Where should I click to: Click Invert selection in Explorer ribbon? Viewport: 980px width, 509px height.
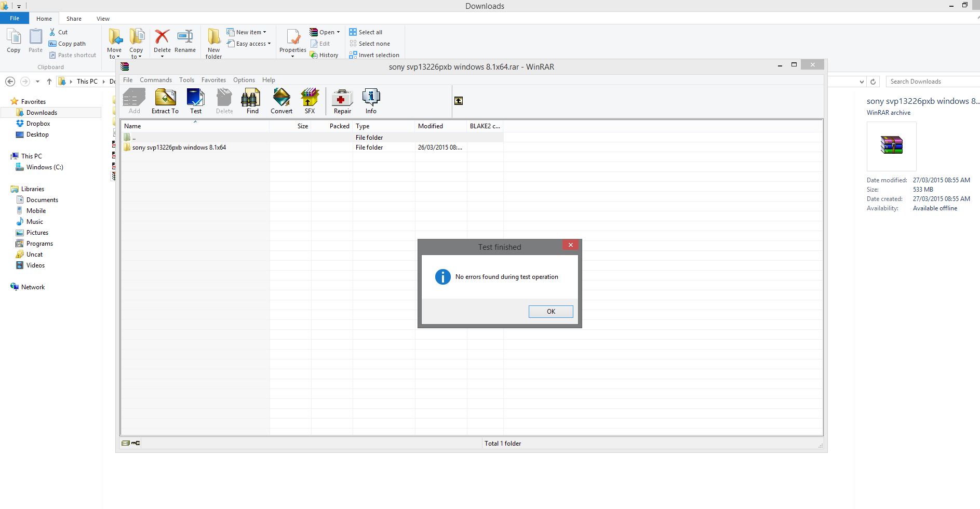374,55
